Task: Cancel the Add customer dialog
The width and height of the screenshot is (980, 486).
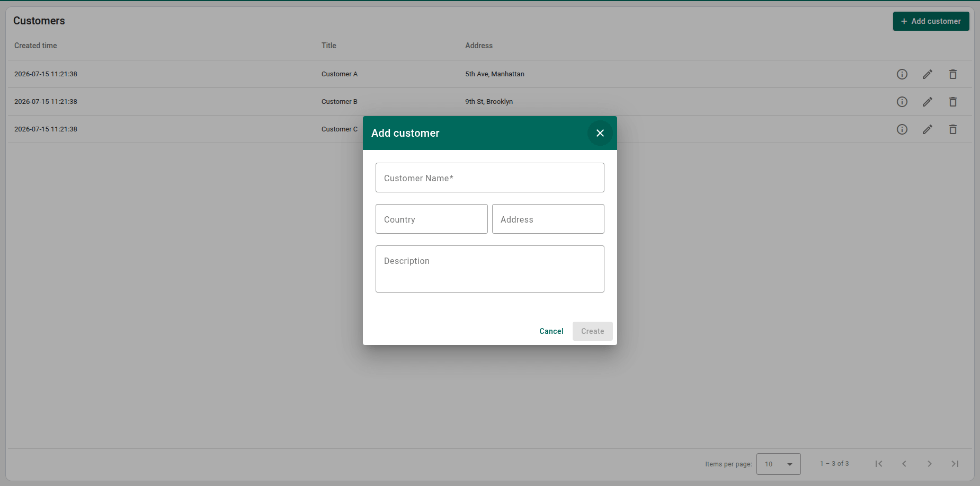Action: pos(551,331)
